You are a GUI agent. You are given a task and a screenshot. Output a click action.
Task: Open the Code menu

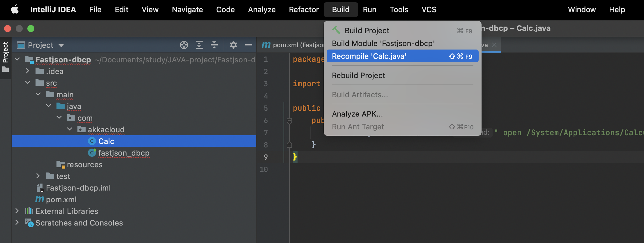point(225,10)
